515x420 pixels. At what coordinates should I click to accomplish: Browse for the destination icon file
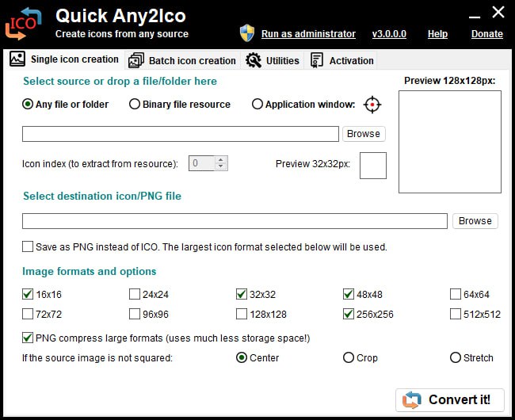(x=475, y=221)
